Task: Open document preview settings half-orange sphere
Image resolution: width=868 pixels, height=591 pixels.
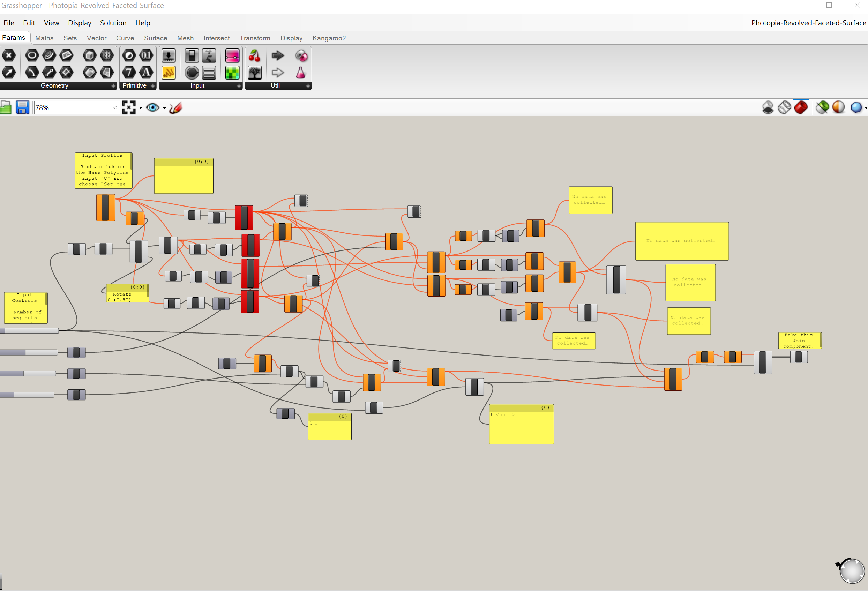Action: pyautogui.click(x=838, y=107)
